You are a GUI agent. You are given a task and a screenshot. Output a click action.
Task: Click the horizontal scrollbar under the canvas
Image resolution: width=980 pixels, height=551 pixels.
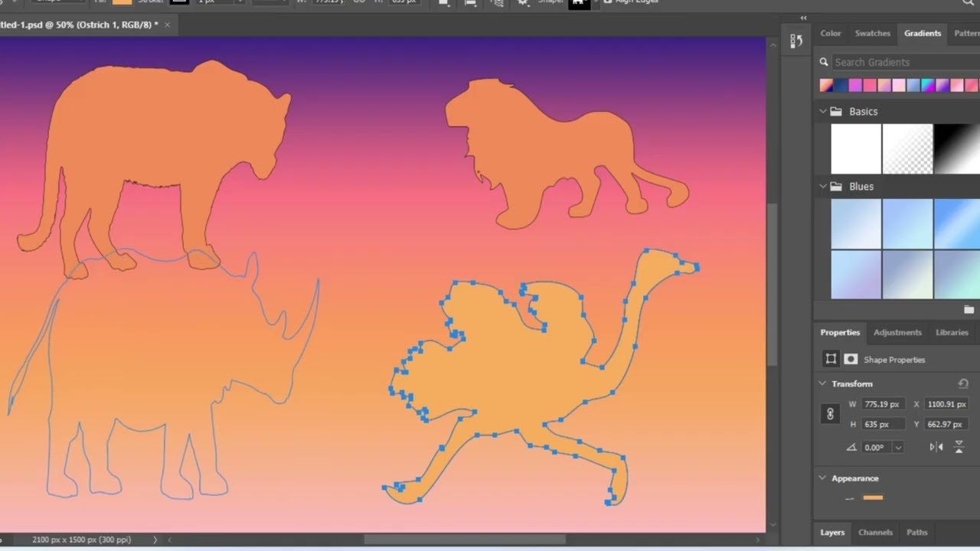tap(465, 540)
